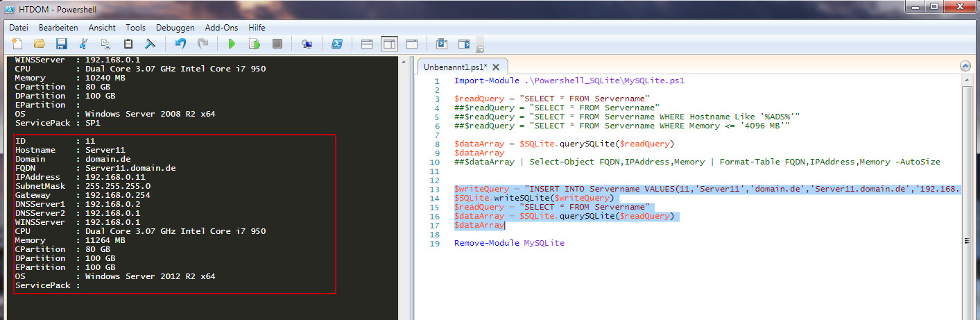Save the script with floppy icon
The image size is (980, 320).
tap(61, 44)
